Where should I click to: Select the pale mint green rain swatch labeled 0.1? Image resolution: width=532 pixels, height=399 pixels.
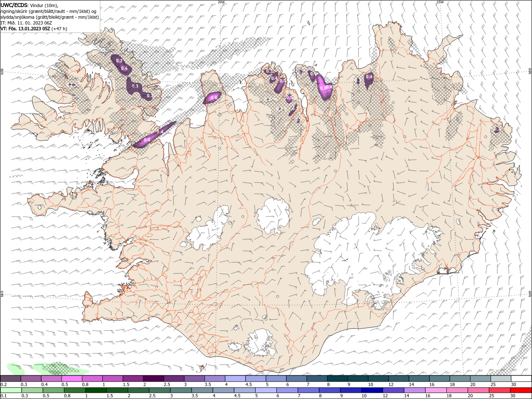tap(11, 390)
